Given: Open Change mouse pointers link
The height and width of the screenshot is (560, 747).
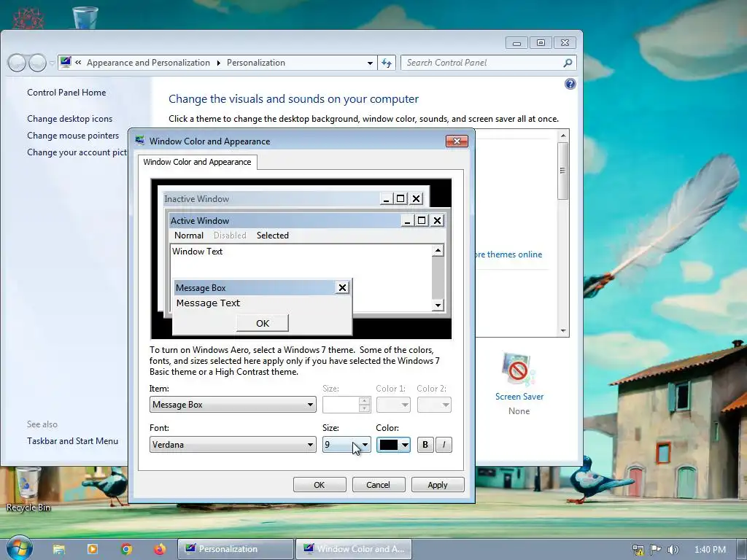Looking at the screenshot, I should pos(73,136).
